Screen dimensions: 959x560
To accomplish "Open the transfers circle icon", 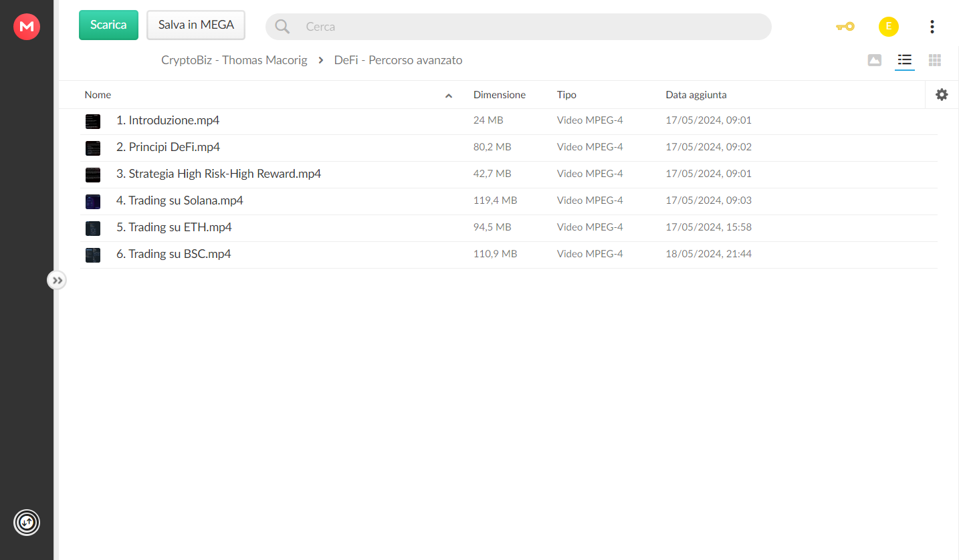I will click(27, 523).
